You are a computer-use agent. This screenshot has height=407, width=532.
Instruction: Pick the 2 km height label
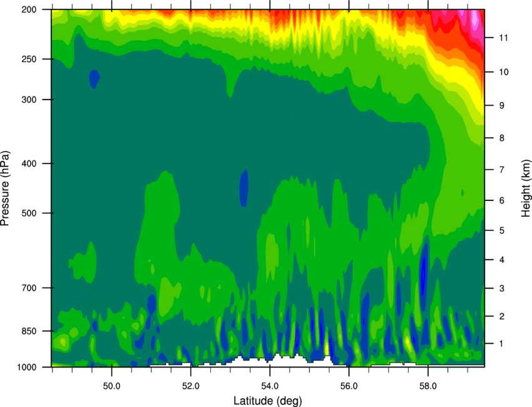(x=502, y=316)
